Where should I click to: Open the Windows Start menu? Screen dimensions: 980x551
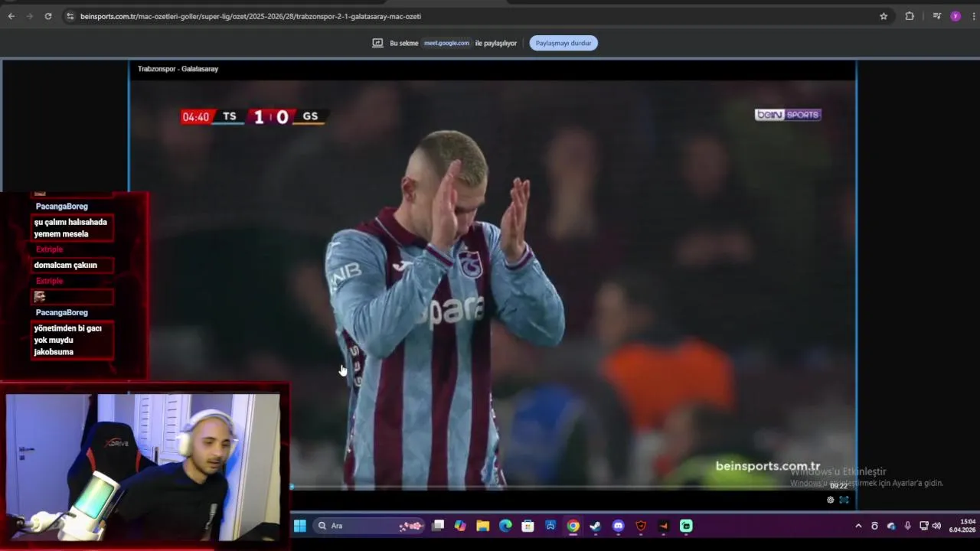click(300, 526)
